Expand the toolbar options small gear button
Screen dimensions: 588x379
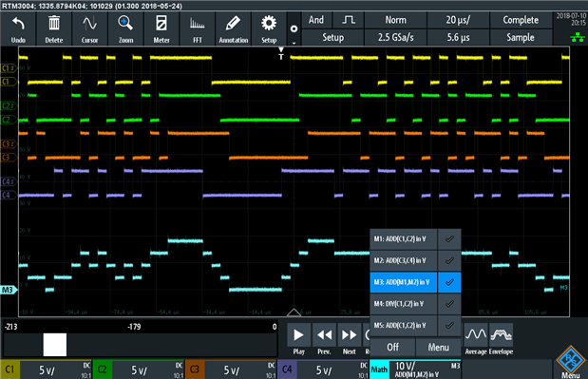294,28
